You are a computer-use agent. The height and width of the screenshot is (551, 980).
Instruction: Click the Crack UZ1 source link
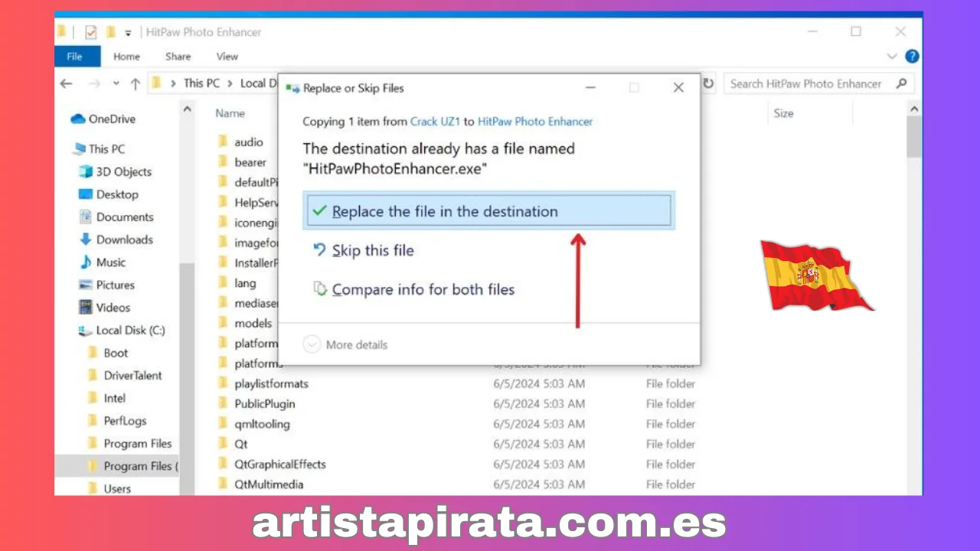[x=435, y=122]
